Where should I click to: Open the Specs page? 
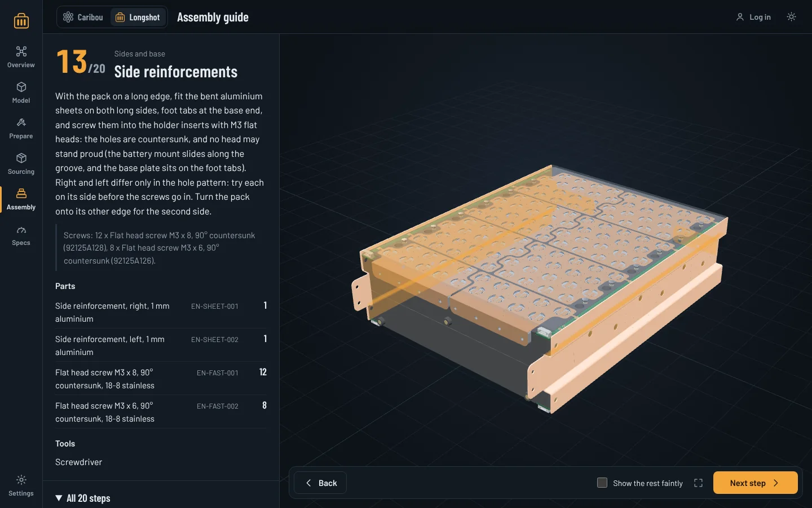coord(21,235)
